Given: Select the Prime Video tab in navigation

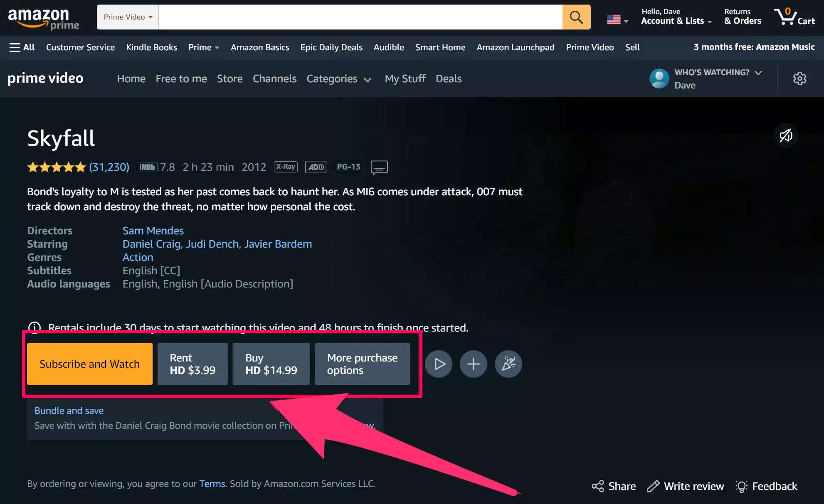Looking at the screenshot, I should point(590,47).
